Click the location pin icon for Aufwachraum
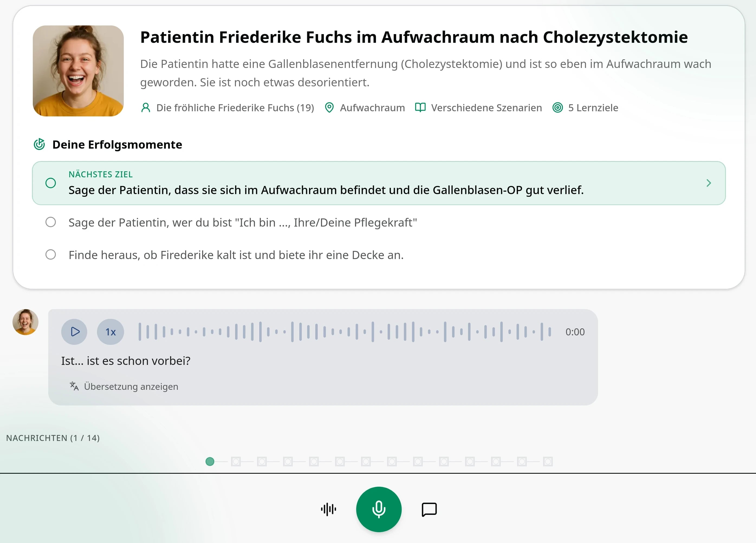 329,108
